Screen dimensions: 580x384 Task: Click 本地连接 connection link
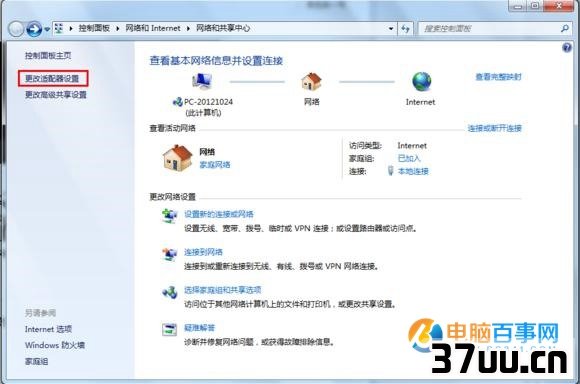[x=413, y=171]
